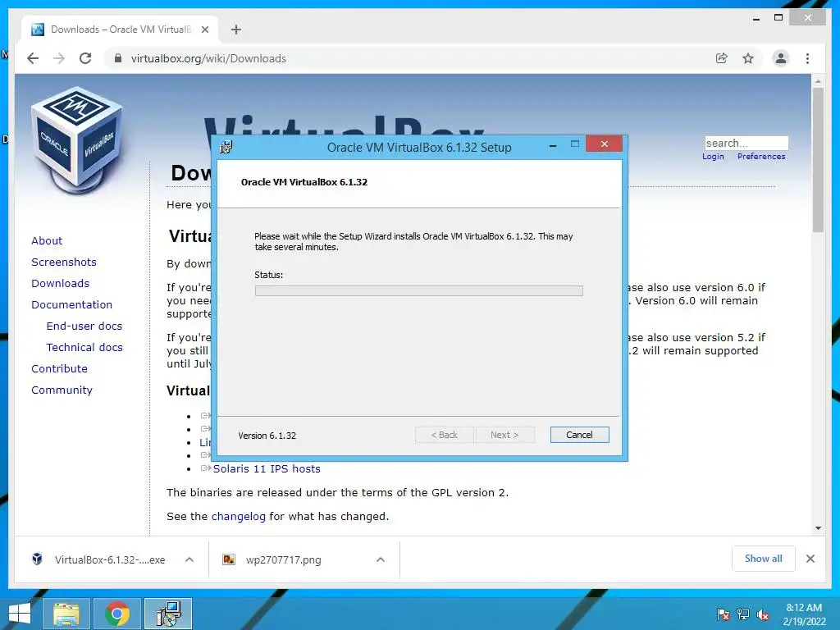Open the Login link
Image resolution: width=840 pixels, height=630 pixels.
713,157
